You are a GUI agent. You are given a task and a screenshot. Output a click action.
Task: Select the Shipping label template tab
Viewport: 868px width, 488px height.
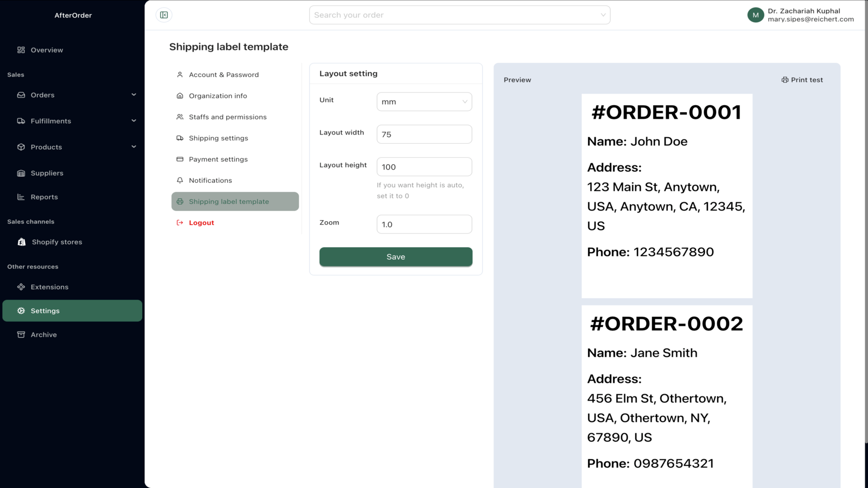point(235,202)
